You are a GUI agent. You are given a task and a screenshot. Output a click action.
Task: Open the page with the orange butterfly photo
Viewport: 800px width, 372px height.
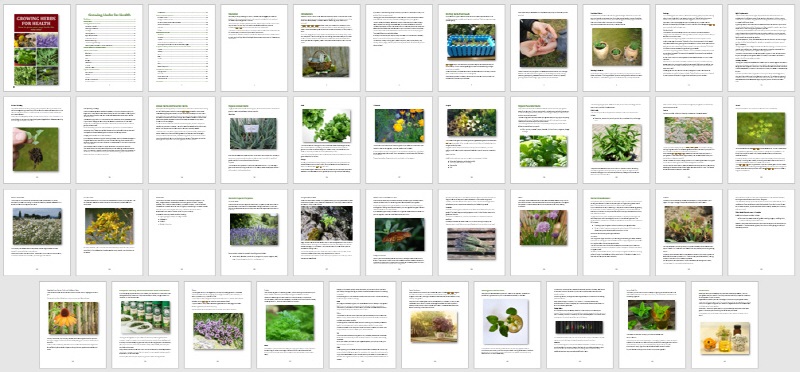[399, 233]
